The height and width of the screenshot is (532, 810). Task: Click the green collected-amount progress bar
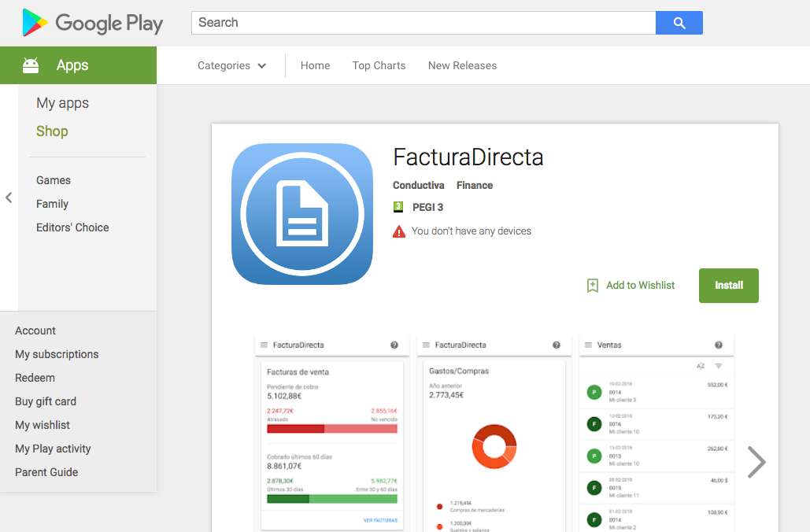pos(331,499)
